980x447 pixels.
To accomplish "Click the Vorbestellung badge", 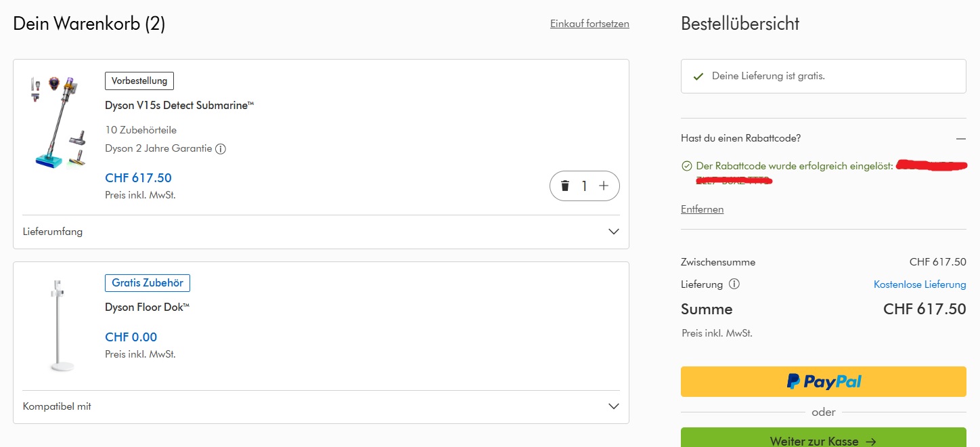I will point(139,81).
